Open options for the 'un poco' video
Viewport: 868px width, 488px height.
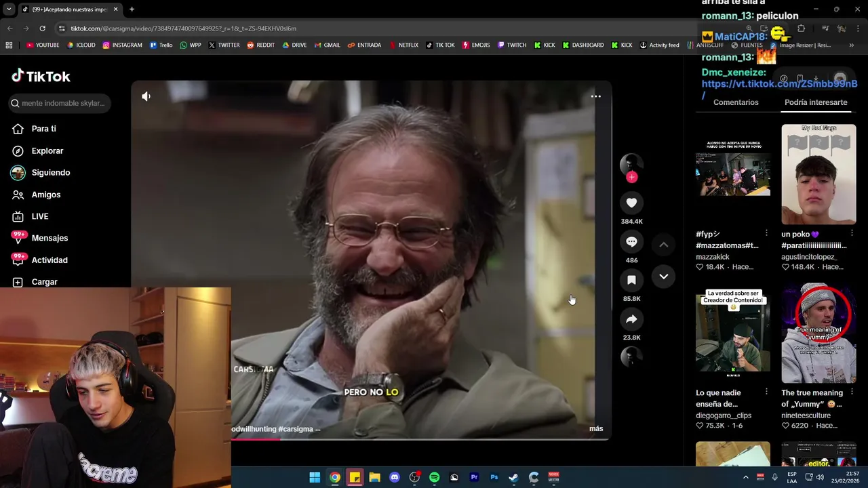[x=852, y=233]
